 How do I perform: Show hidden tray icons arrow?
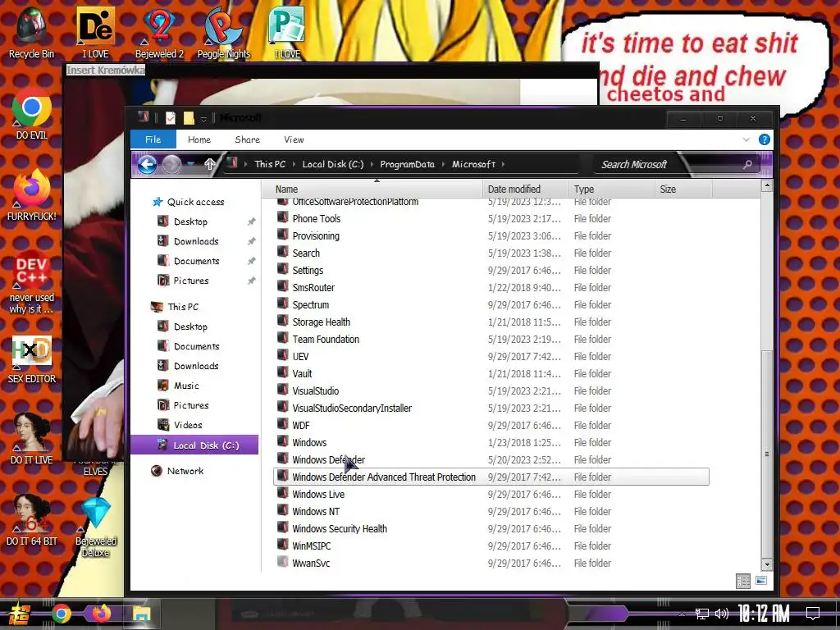point(682,614)
